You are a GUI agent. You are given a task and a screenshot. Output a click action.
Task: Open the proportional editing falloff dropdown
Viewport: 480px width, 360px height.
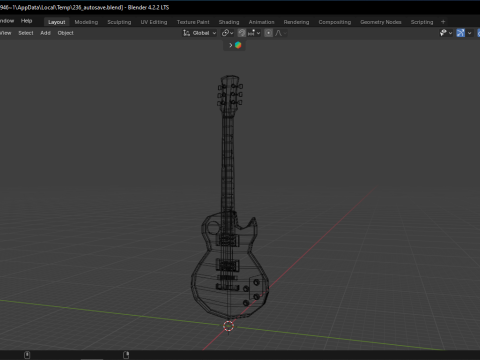[281, 33]
